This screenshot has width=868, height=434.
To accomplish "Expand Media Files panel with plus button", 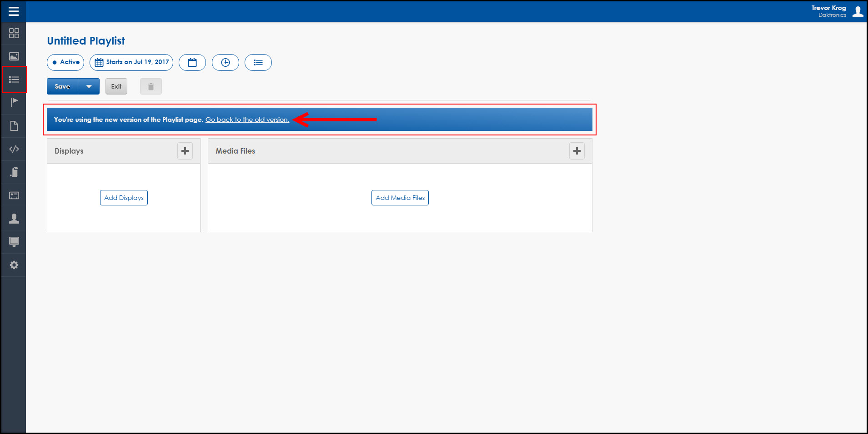I will [x=577, y=151].
